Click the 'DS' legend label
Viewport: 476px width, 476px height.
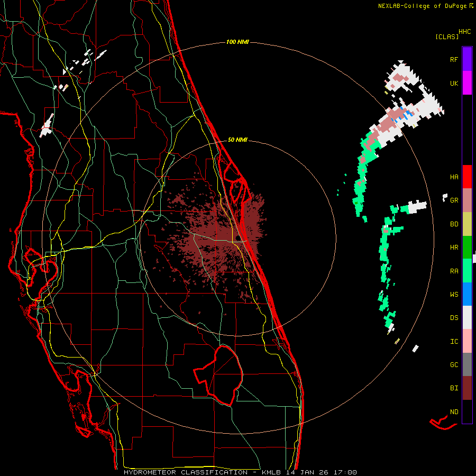pyautogui.click(x=454, y=318)
